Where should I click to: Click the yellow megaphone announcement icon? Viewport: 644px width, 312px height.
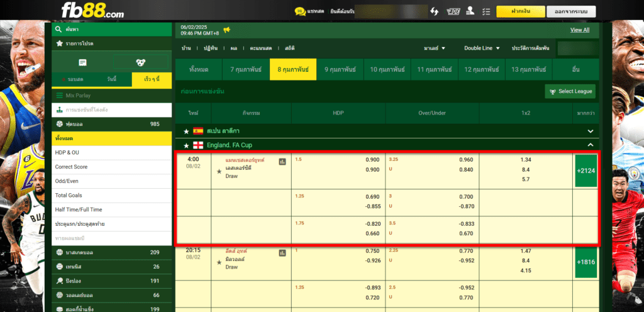[226, 30]
